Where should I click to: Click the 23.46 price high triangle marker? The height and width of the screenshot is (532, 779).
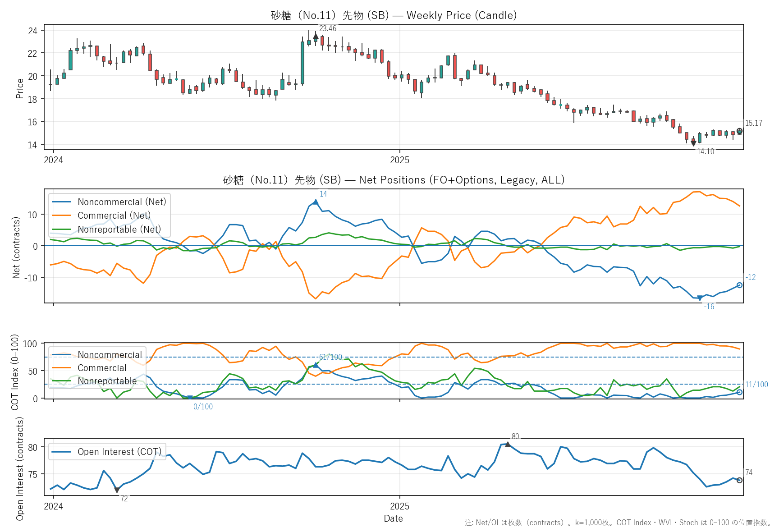tap(316, 36)
